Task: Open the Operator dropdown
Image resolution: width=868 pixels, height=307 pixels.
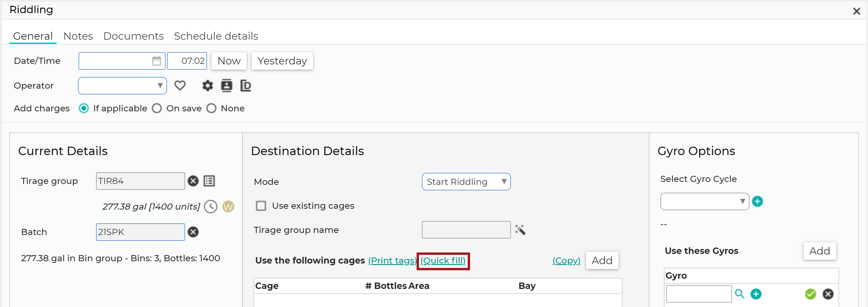Action: coord(122,86)
